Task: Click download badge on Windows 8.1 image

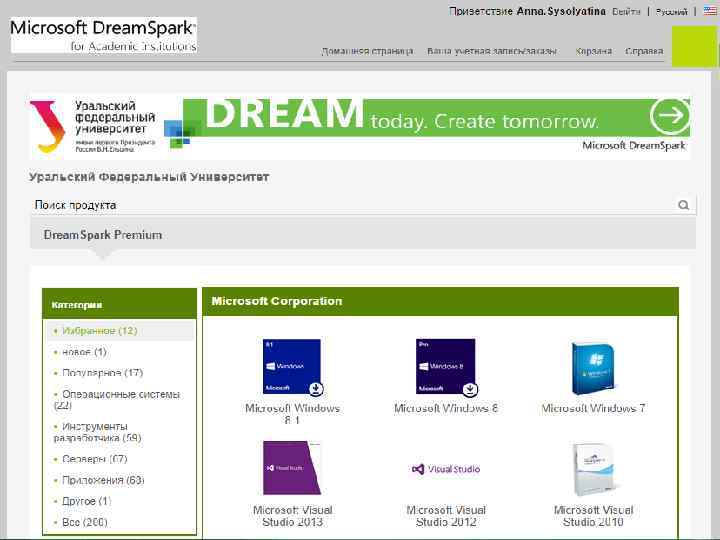Action: (x=316, y=389)
